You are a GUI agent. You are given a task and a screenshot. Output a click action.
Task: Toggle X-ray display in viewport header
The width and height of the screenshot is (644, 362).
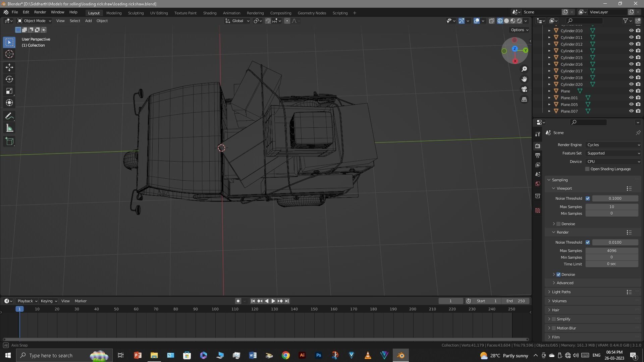tap(491, 21)
